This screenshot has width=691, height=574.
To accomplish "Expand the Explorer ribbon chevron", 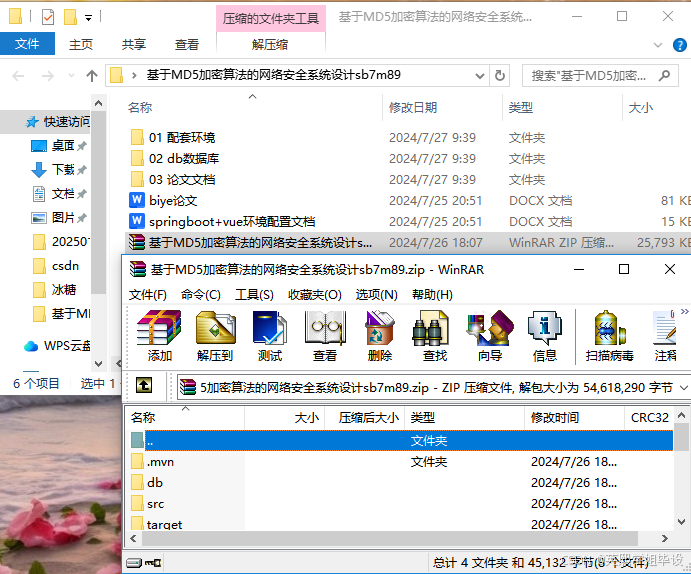I will coord(658,45).
